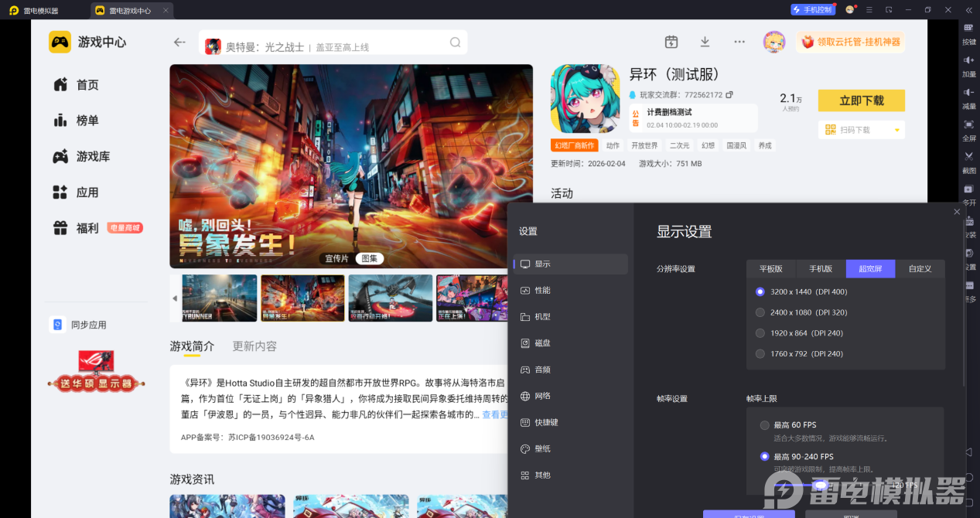Open the 福利 benefits section
Viewport: 980px width, 518px height.
pyautogui.click(x=76, y=228)
